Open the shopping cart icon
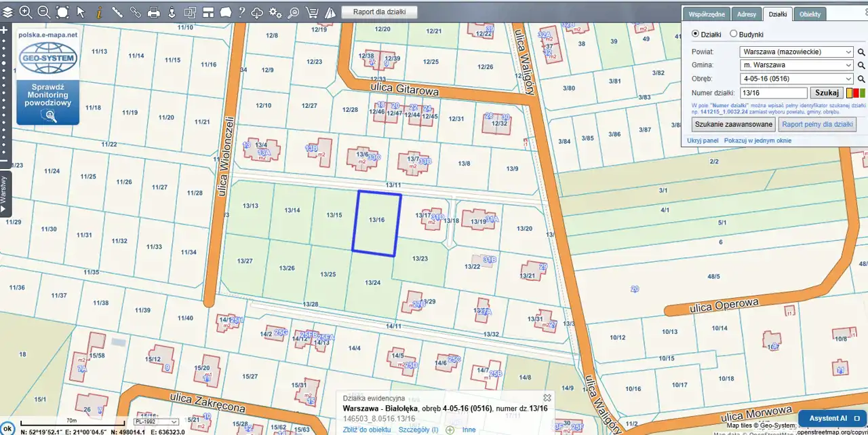 coord(312,12)
